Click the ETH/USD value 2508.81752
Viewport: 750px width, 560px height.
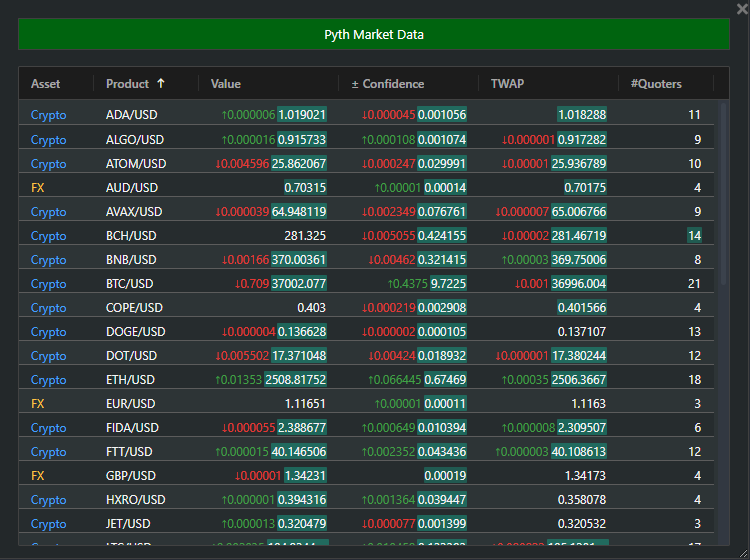coord(296,380)
